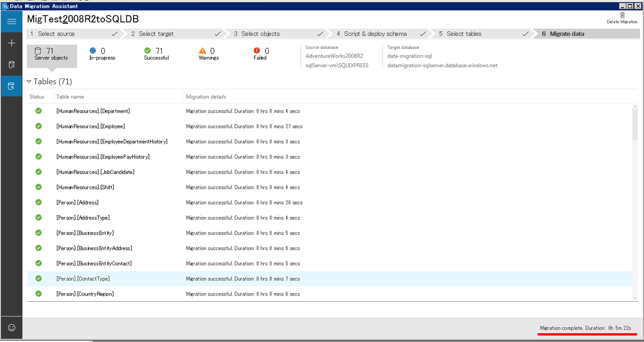Click the target database name data-migration-sql
The image size is (644, 342).
[409, 56]
